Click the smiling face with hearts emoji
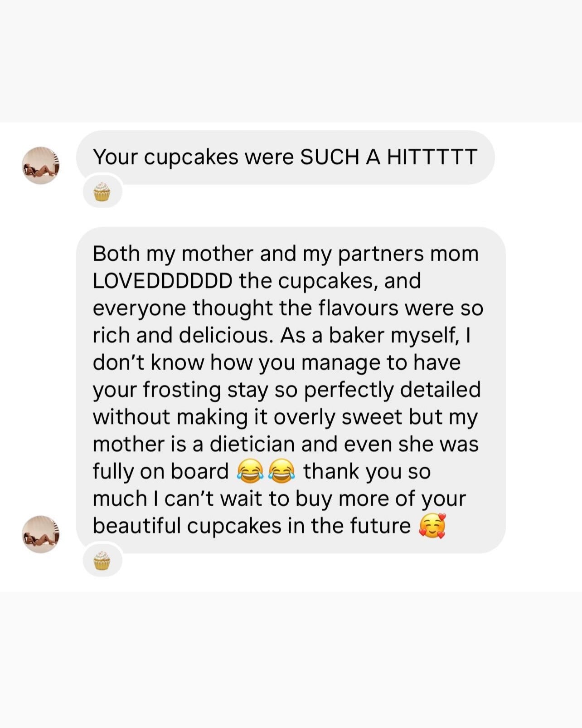Viewport: 582px width, 728px height. 432,526
